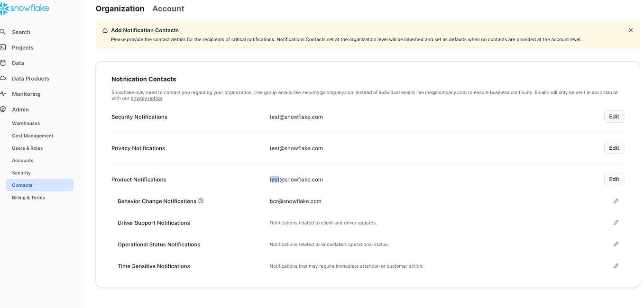This screenshot has width=644, height=308.
Task: Click the Snowflake logo
Action: [x=25, y=8]
